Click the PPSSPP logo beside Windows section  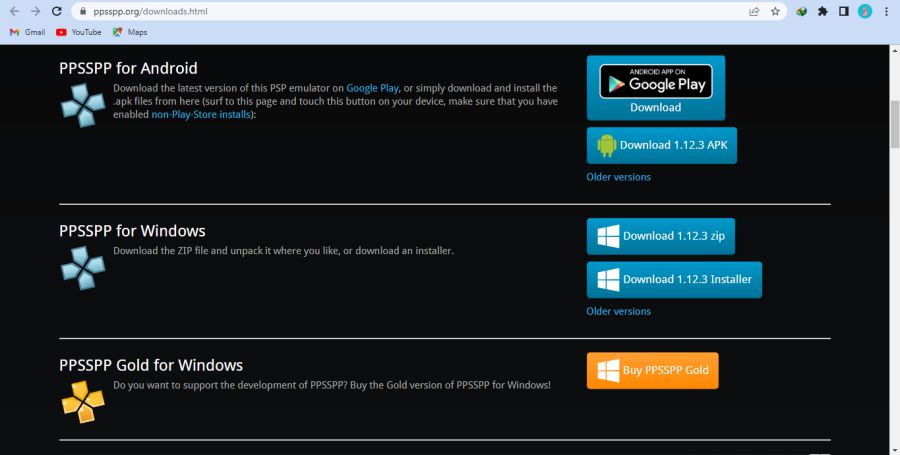(x=83, y=268)
